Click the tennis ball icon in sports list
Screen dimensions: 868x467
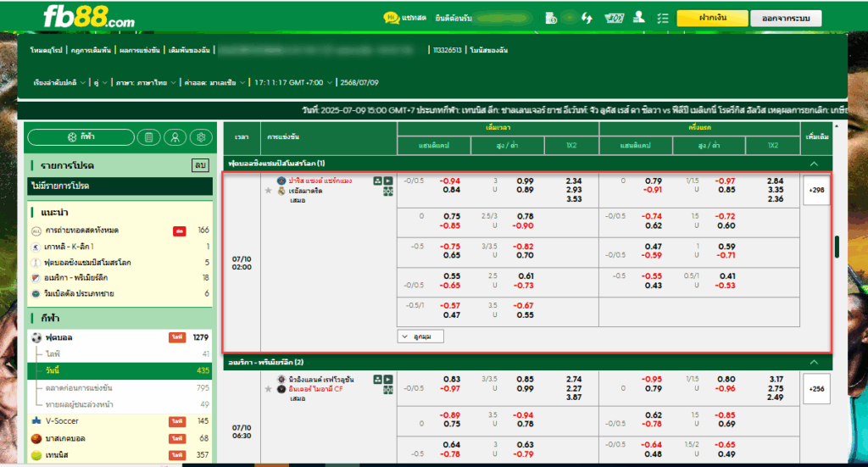tap(36, 455)
